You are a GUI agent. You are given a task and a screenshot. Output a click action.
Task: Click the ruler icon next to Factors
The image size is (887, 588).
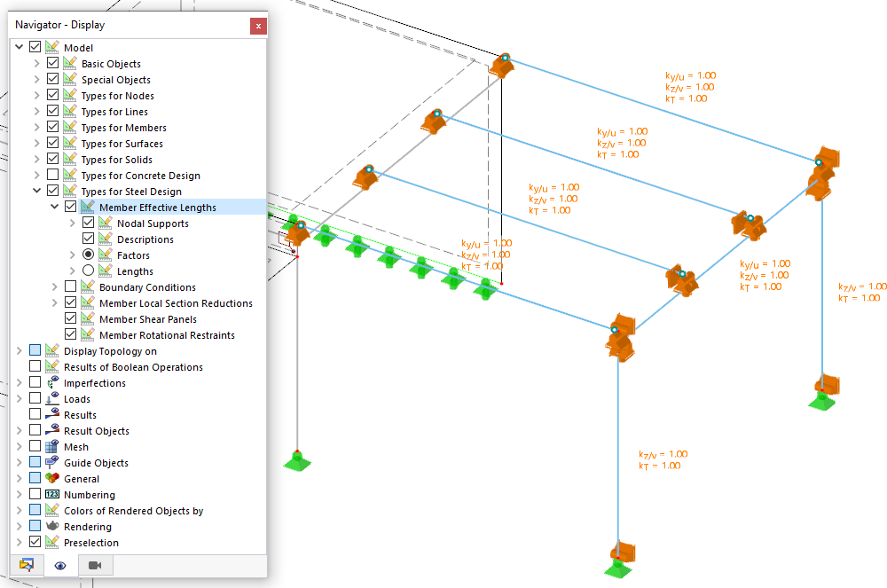tap(105, 255)
